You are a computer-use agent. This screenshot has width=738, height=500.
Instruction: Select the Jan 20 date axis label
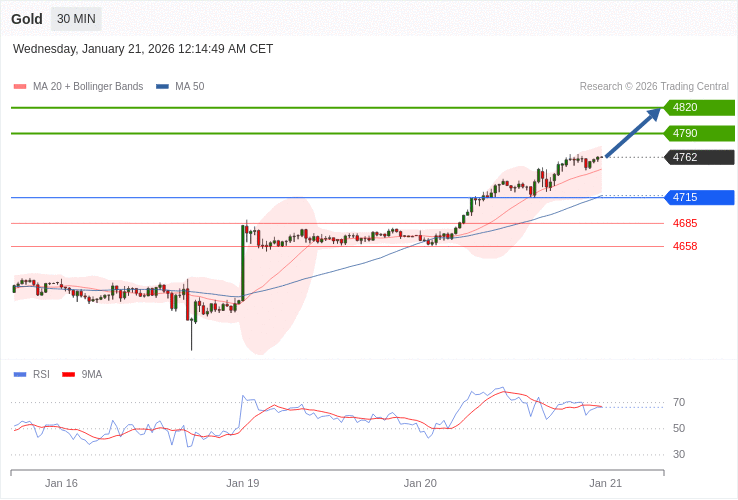click(420, 483)
